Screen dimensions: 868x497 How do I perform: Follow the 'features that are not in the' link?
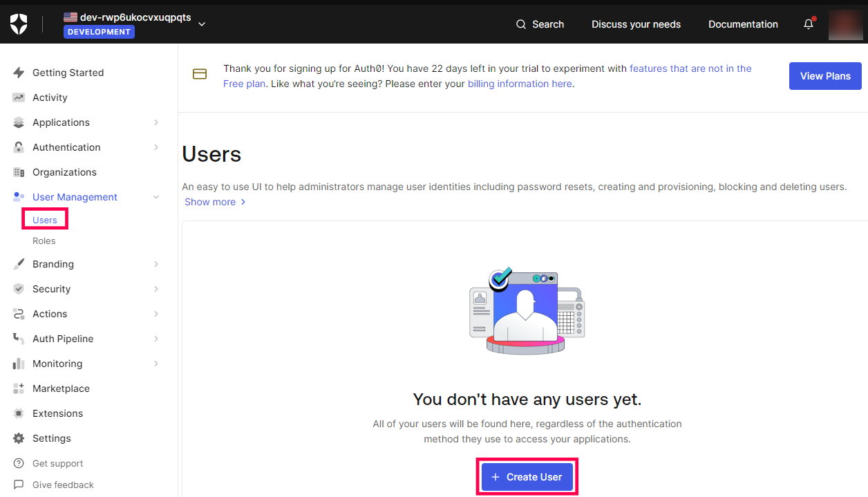coord(690,68)
